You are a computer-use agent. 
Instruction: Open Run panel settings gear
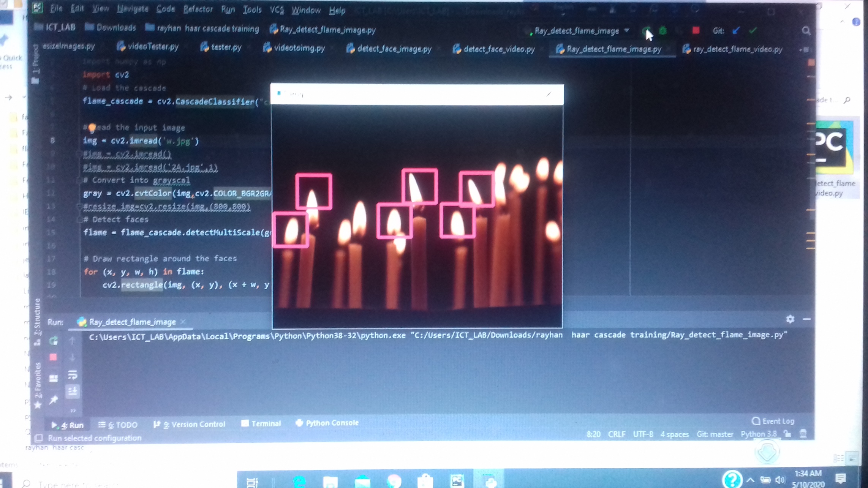(x=790, y=319)
